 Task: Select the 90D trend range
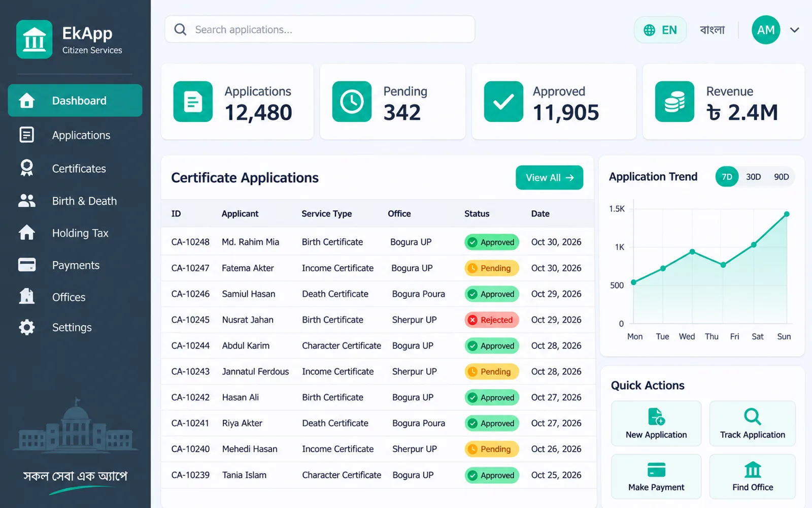pyautogui.click(x=781, y=177)
